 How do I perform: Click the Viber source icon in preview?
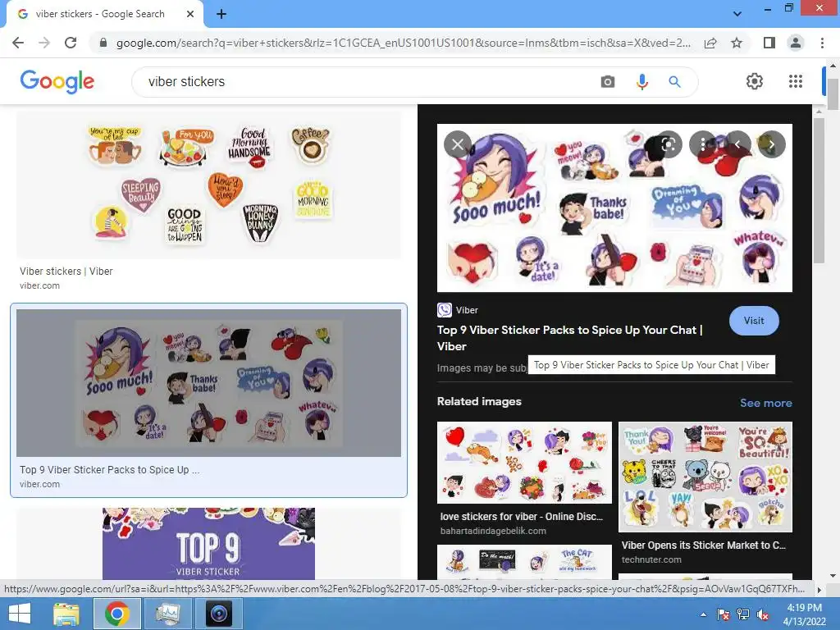[444, 310]
